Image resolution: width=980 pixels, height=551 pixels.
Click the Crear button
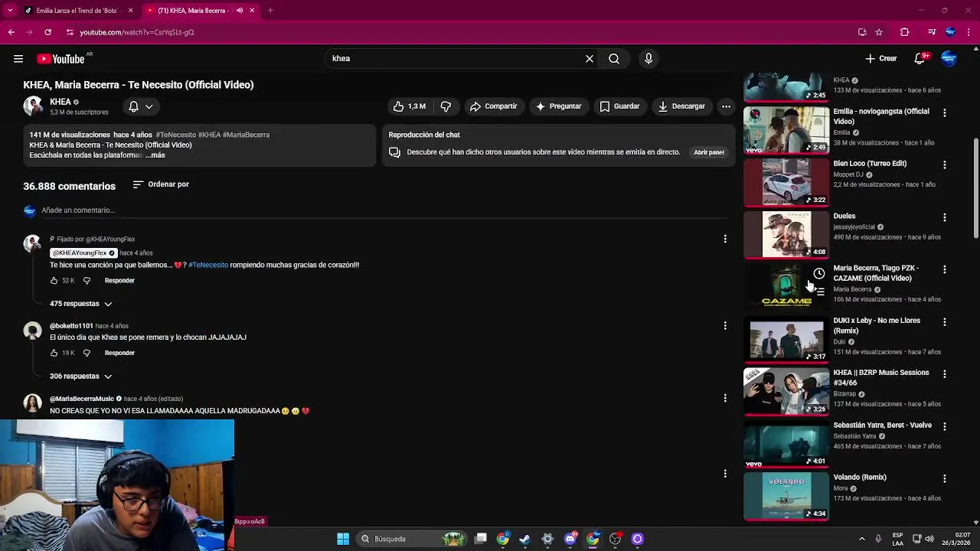point(880,59)
